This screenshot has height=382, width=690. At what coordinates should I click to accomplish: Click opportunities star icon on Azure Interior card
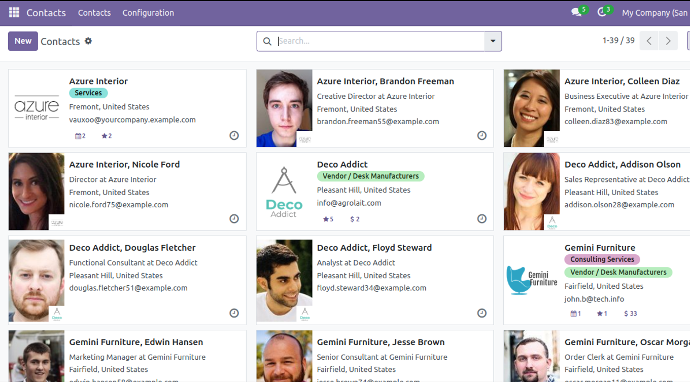(x=104, y=136)
